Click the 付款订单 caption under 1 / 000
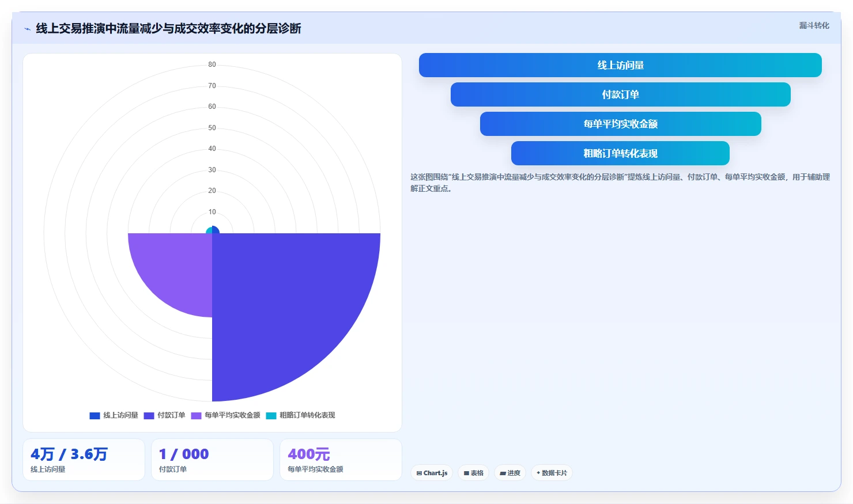 tap(173, 469)
